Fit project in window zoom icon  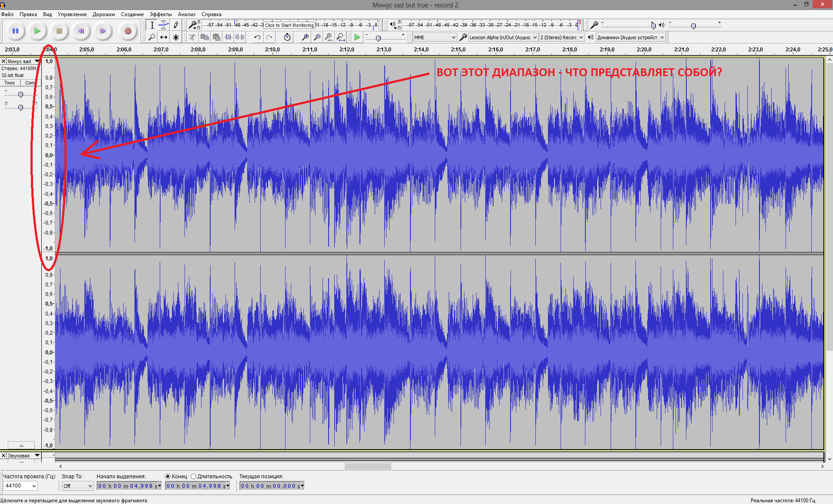tap(341, 37)
